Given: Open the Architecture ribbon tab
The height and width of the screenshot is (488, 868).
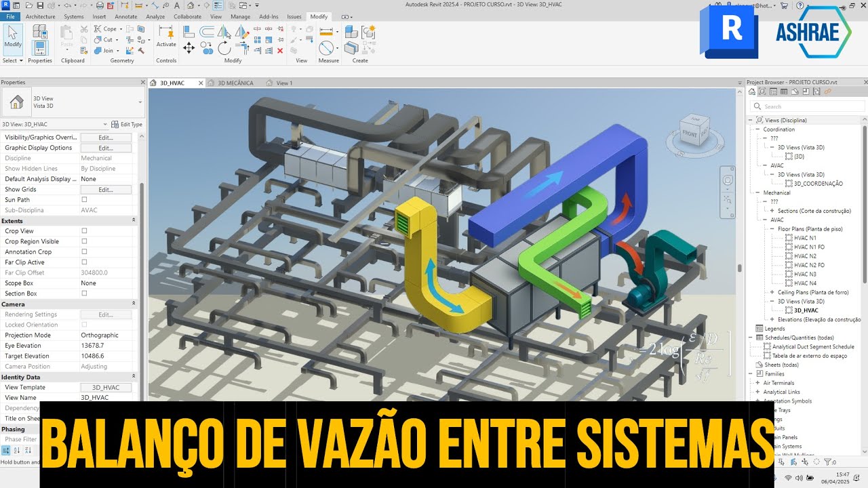Looking at the screenshot, I should [41, 16].
